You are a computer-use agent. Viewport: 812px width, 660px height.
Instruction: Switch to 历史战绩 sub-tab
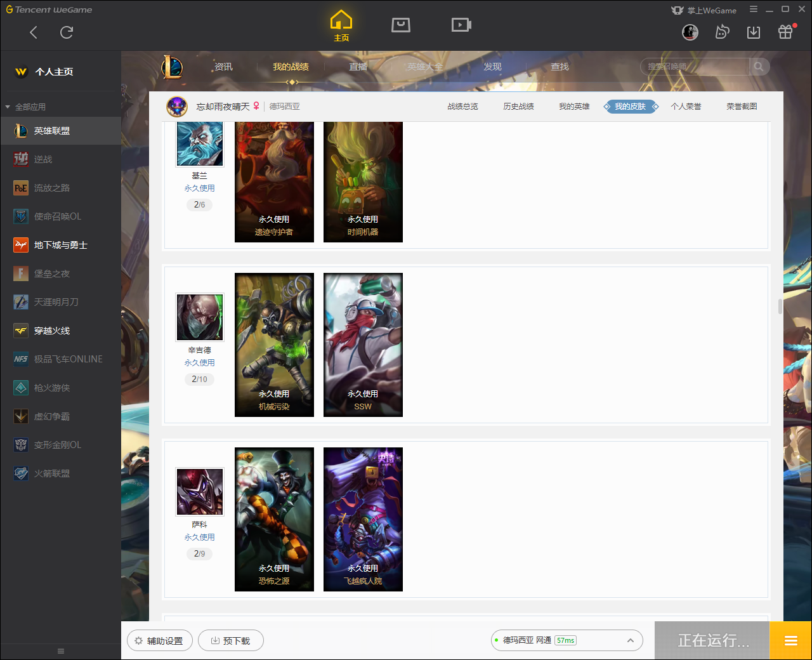point(518,107)
